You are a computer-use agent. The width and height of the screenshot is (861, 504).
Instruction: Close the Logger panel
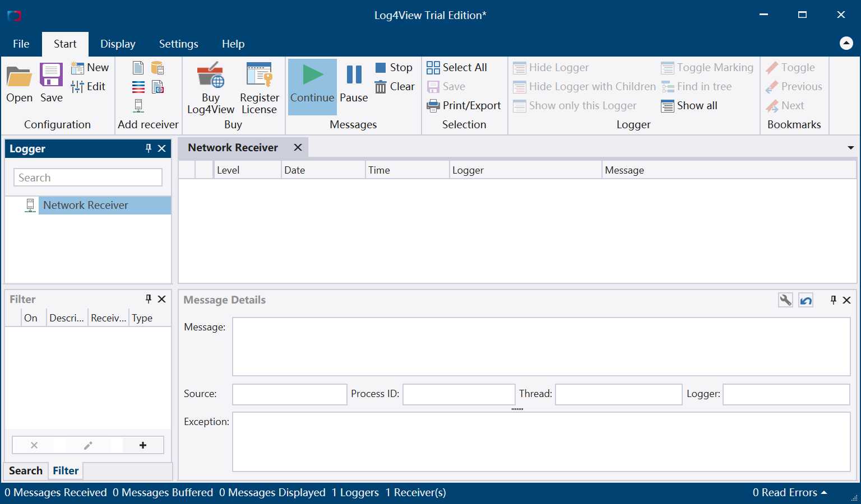(162, 148)
